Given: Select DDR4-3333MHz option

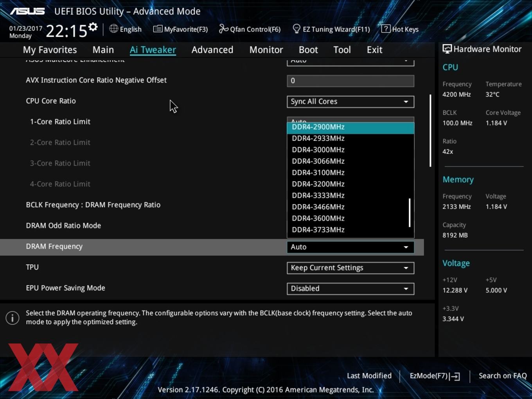Looking at the screenshot, I should 350,195.
